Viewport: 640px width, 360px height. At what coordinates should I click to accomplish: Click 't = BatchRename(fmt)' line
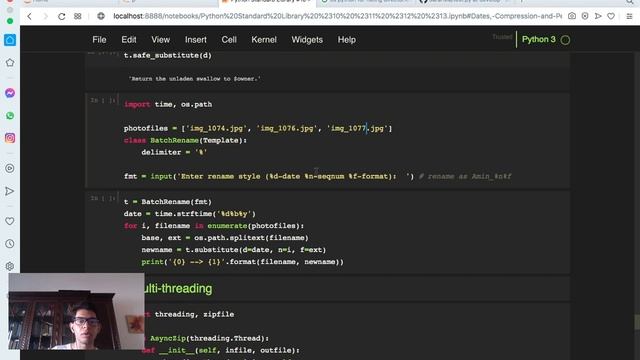coord(168,202)
